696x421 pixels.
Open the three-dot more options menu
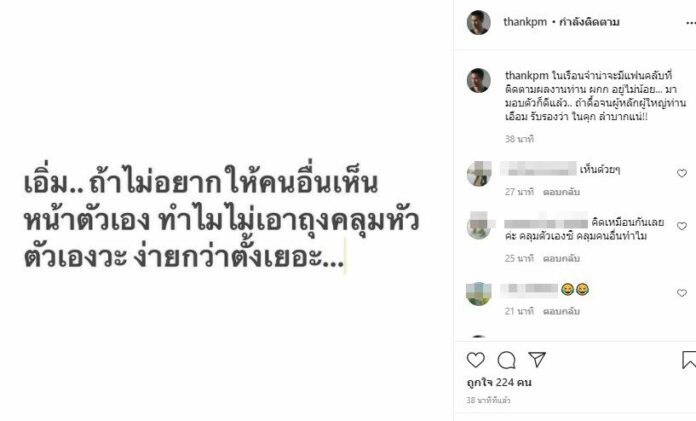point(690,23)
